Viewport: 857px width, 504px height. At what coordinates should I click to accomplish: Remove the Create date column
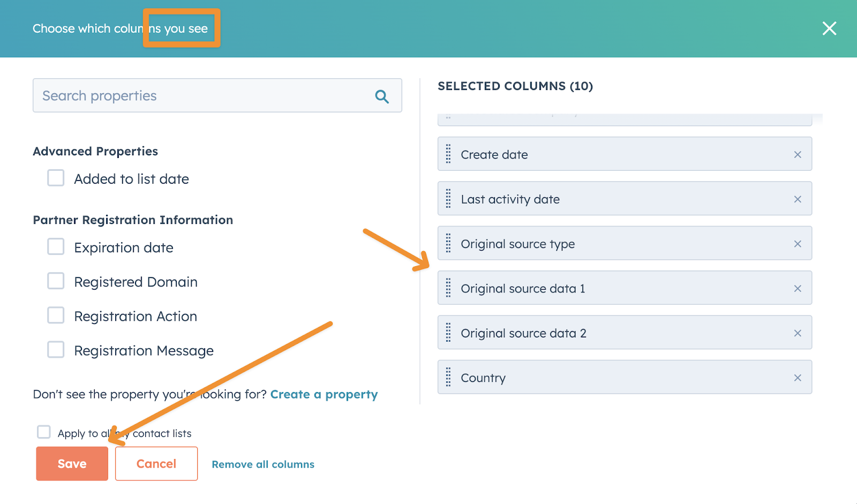(797, 155)
